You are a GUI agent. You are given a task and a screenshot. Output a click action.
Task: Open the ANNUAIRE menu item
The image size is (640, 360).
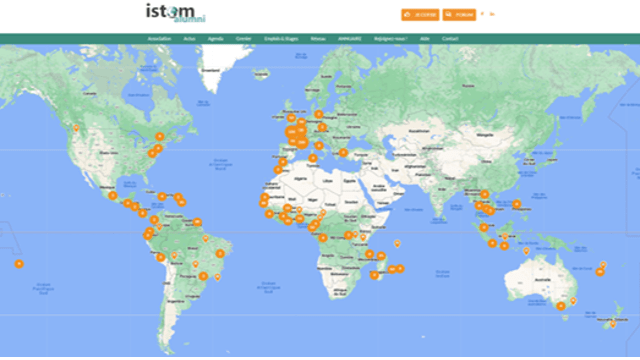pyautogui.click(x=350, y=39)
